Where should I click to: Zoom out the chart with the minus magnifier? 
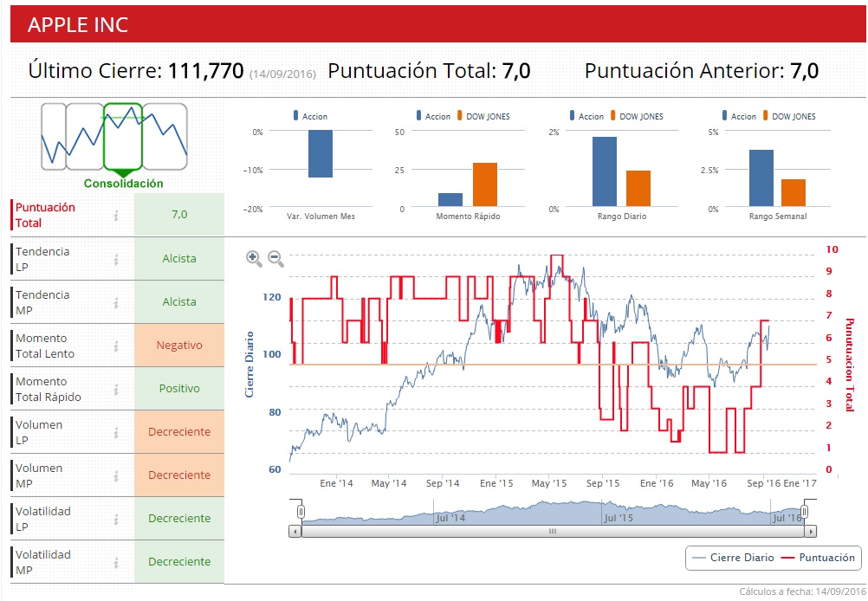(275, 258)
